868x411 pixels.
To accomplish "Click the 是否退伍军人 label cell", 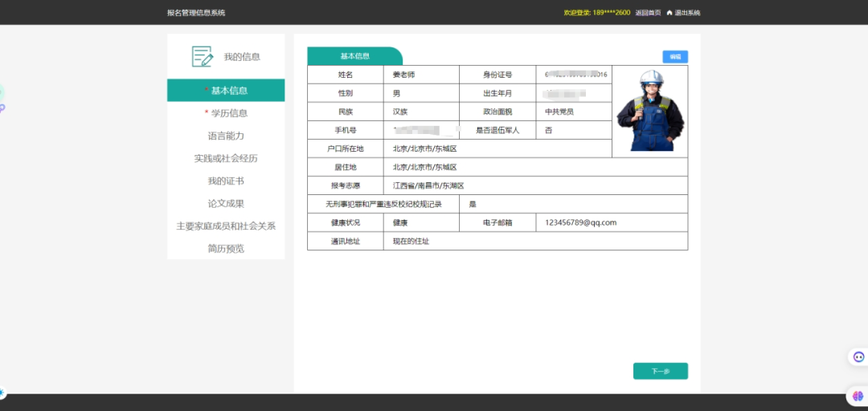I will 497,131.
